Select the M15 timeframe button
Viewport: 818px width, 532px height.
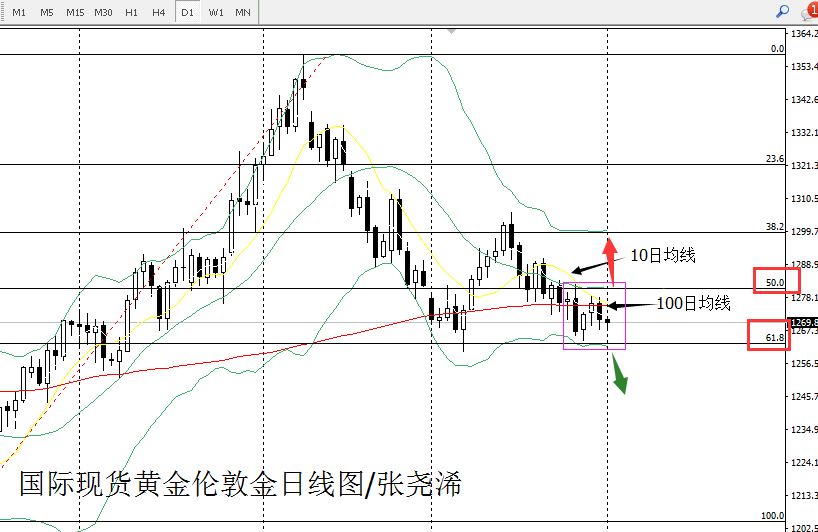[x=75, y=12]
